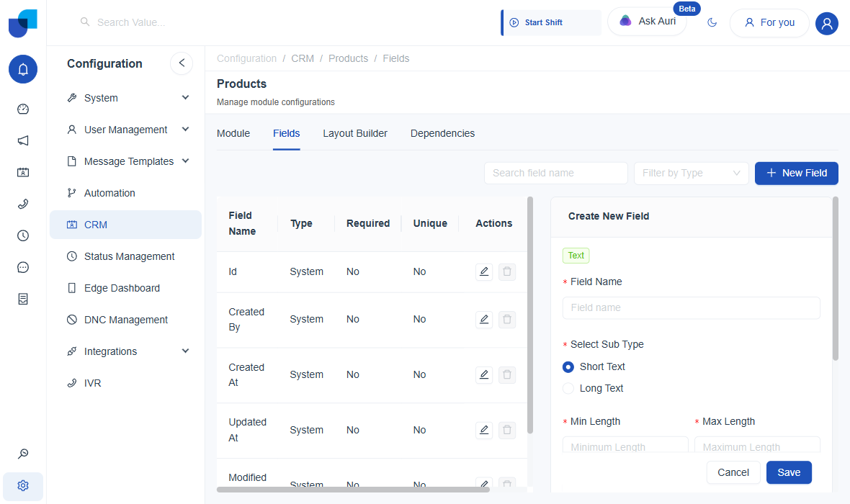
Task: Open the chat bubble messages icon
Action: pos(23,267)
